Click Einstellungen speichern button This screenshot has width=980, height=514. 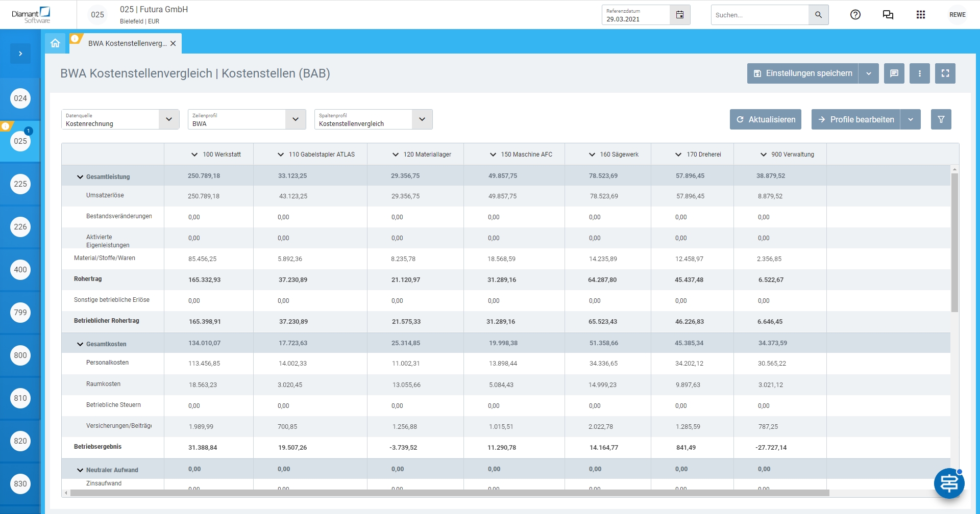tap(803, 73)
